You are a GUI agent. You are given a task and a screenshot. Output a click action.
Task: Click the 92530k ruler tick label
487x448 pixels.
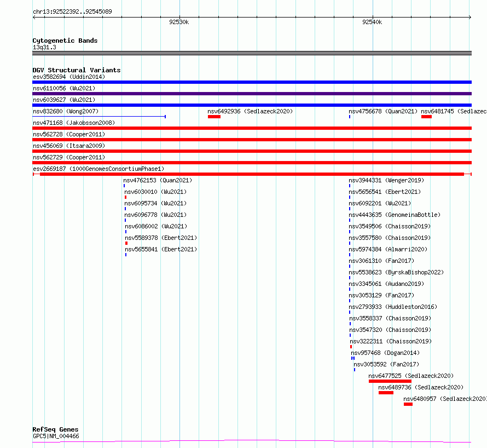[179, 22]
